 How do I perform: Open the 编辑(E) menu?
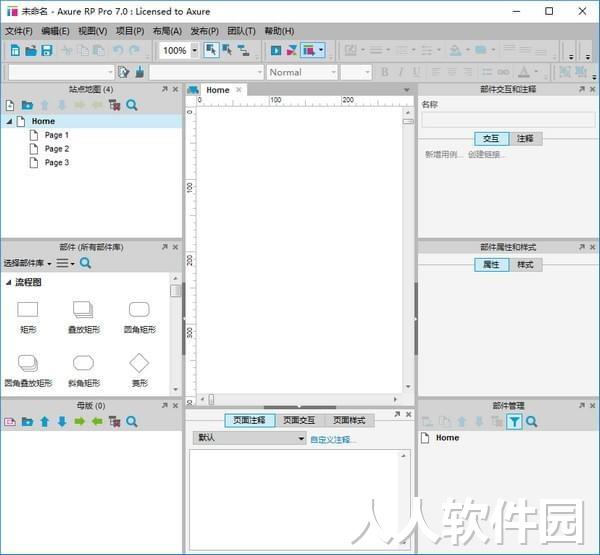coord(55,31)
